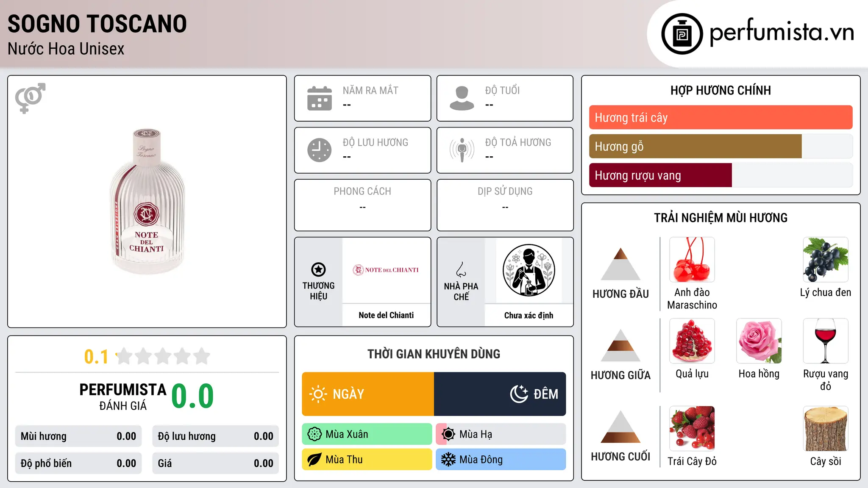The image size is (868, 488).
Task: Click the Hương gỗ accord bar
Action: (x=721, y=146)
